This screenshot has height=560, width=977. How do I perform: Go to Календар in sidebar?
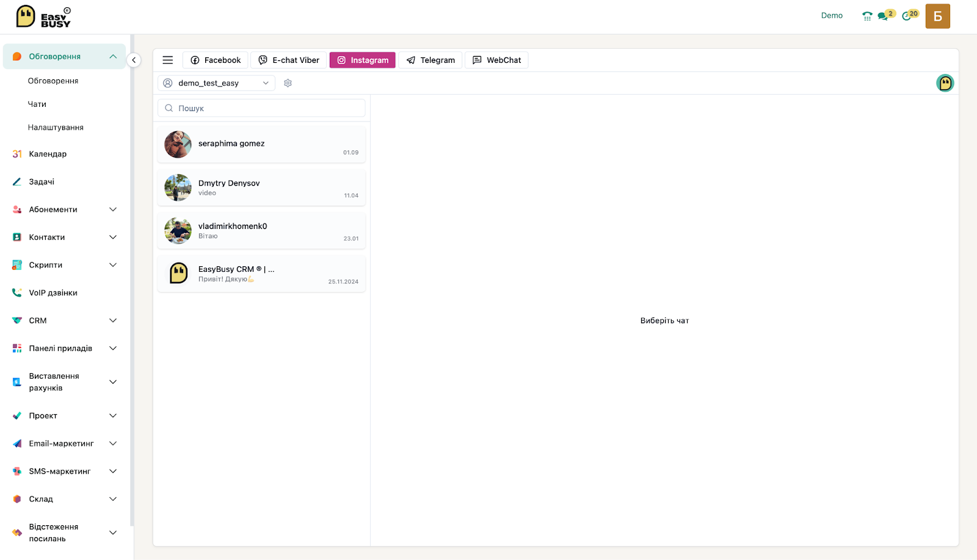48,154
